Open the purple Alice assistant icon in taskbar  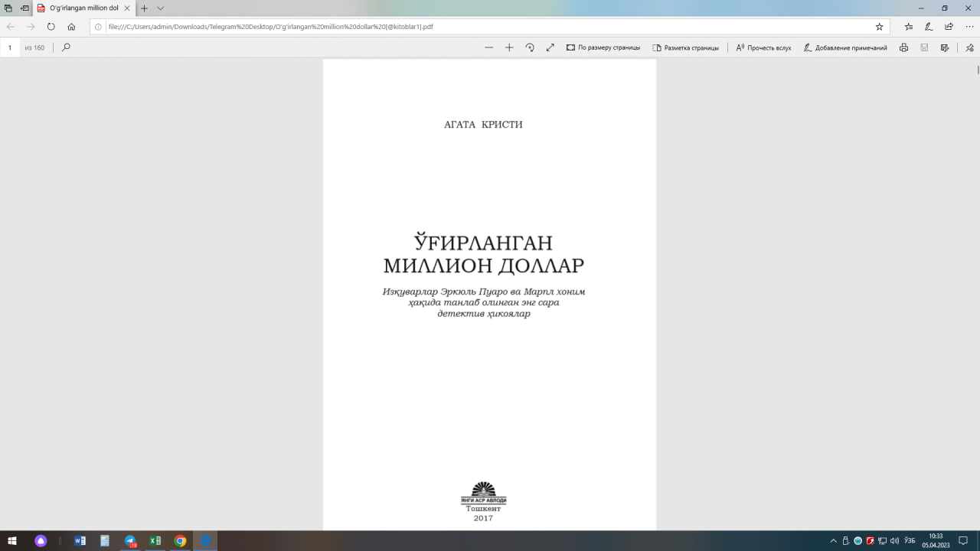[41, 541]
